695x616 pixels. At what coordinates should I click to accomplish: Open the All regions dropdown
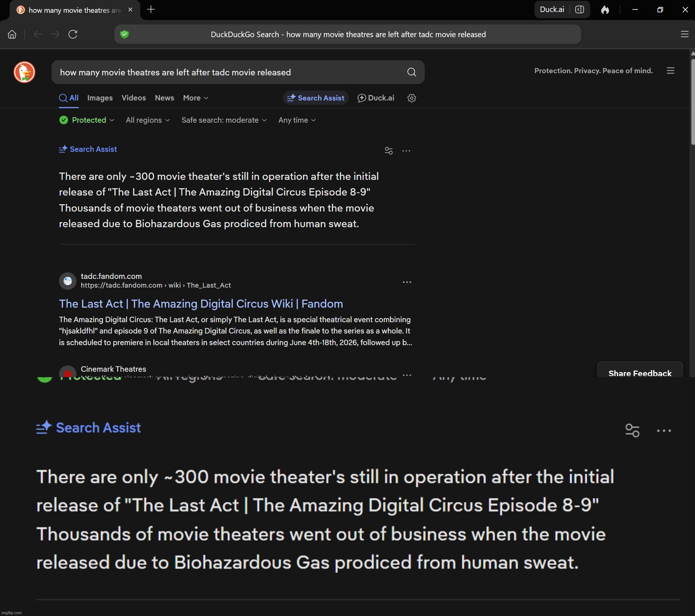pyautogui.click(x=148, y=120)
